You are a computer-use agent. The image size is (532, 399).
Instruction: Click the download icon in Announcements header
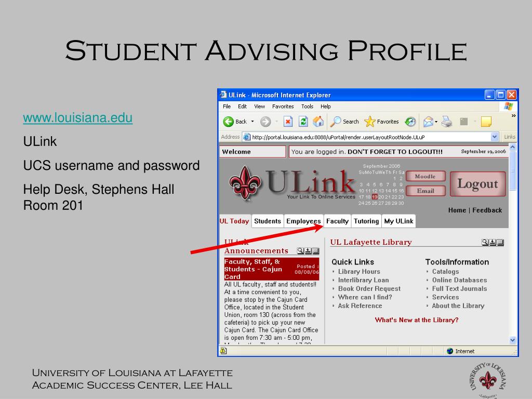(308, 251)
